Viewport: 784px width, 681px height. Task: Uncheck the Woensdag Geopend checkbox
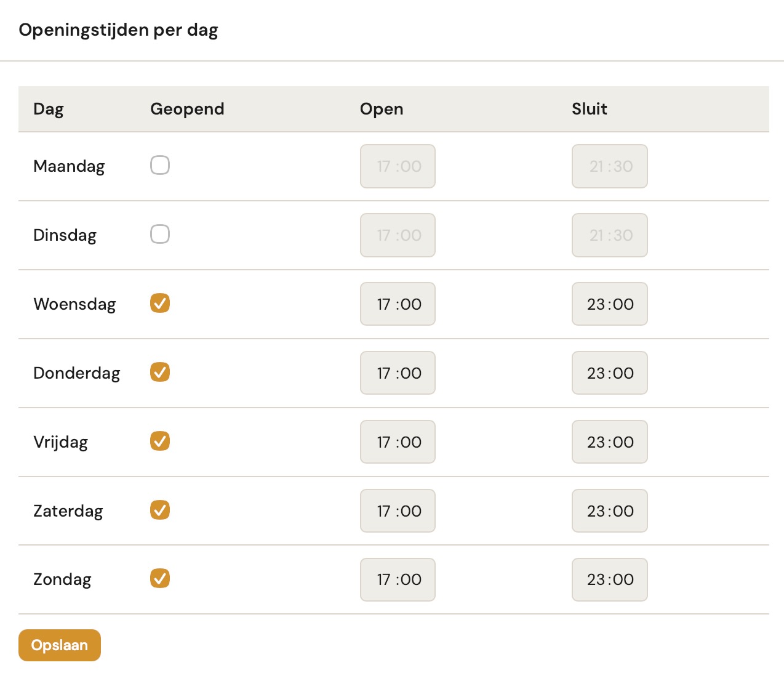pos(159,304)
